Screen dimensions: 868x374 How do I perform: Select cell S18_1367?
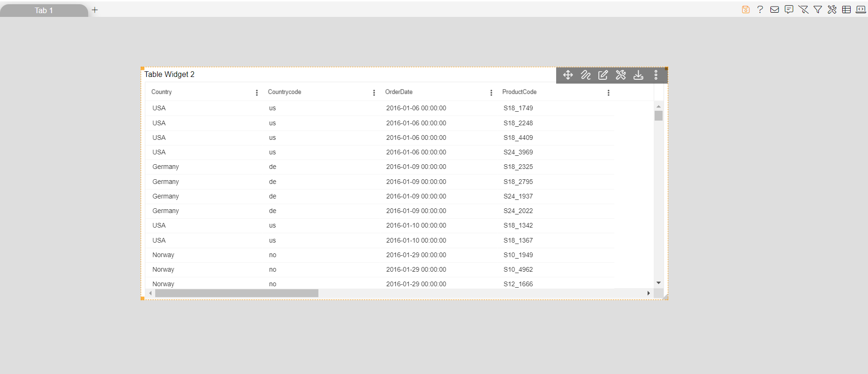click(518, 240)
